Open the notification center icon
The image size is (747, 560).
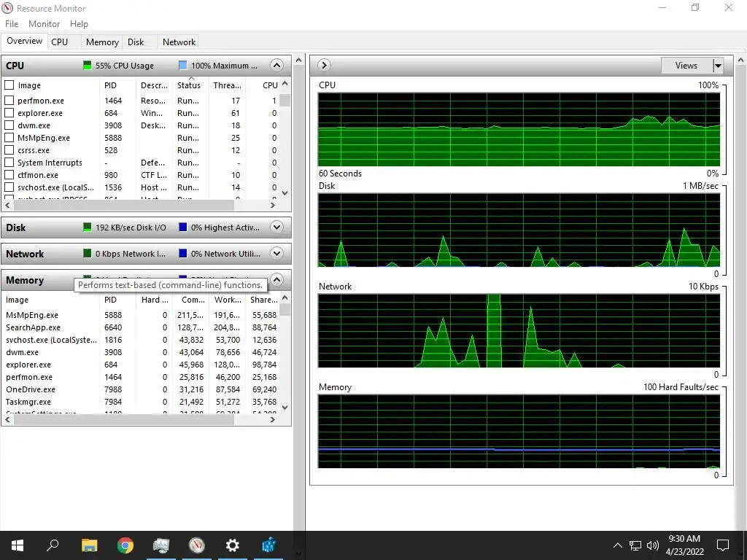pos(723,545)
